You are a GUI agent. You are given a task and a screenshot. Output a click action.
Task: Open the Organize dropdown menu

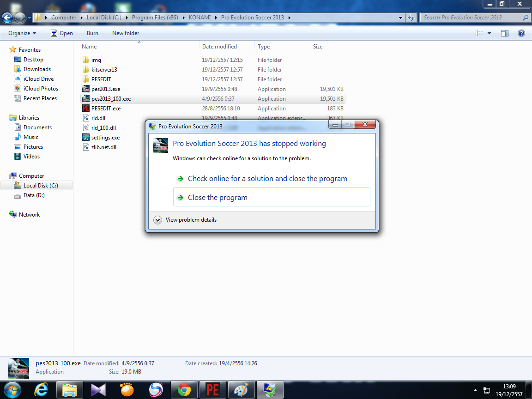point(22,33)
